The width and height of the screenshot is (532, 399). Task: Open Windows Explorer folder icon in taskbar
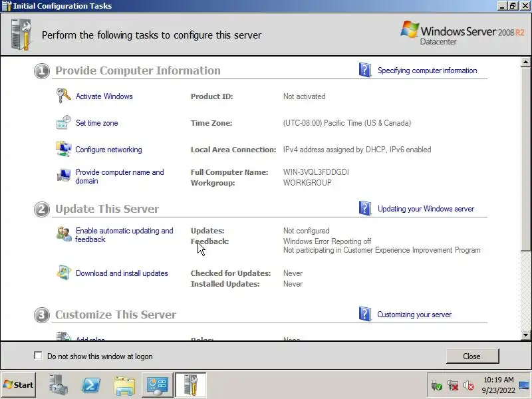(124, 386)
